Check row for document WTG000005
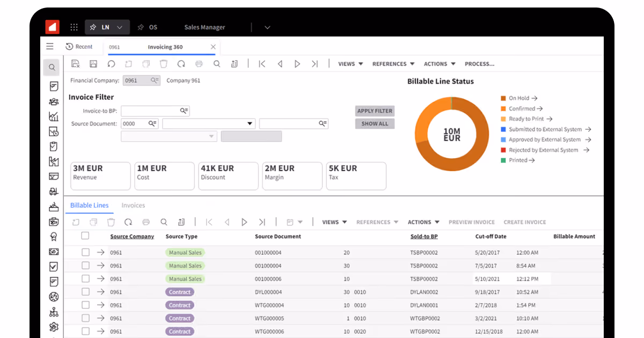644x338 pixels. [85, 318]
